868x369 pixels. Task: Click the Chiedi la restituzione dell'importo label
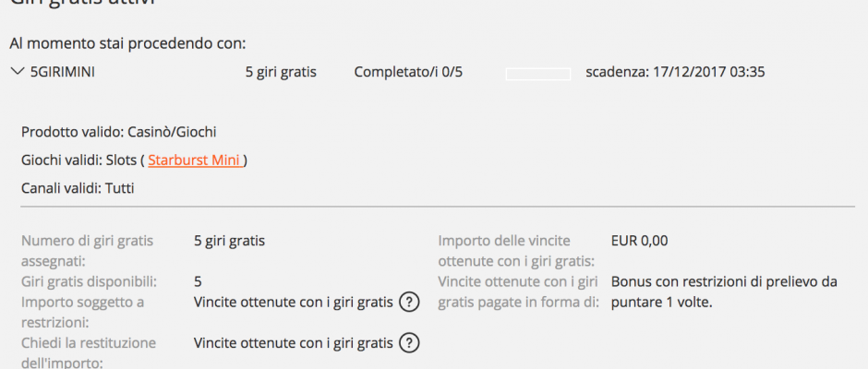point(89,352)
